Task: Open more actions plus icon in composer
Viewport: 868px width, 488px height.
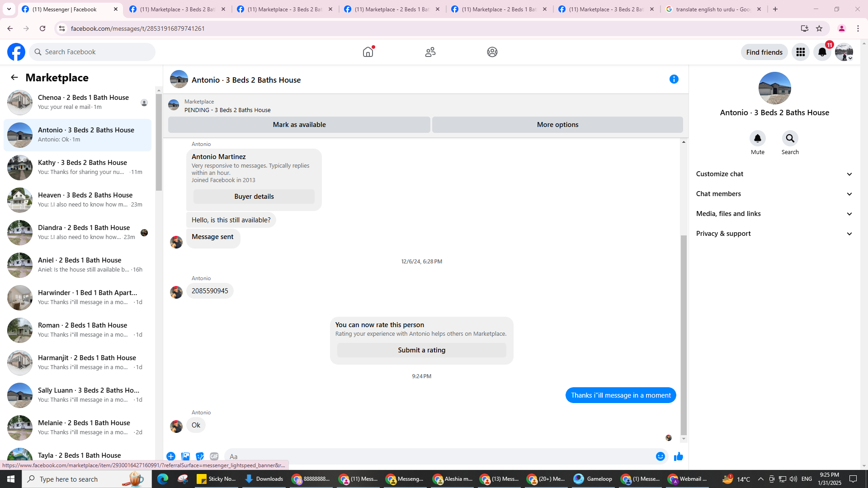Action: (x=171, y=456)
